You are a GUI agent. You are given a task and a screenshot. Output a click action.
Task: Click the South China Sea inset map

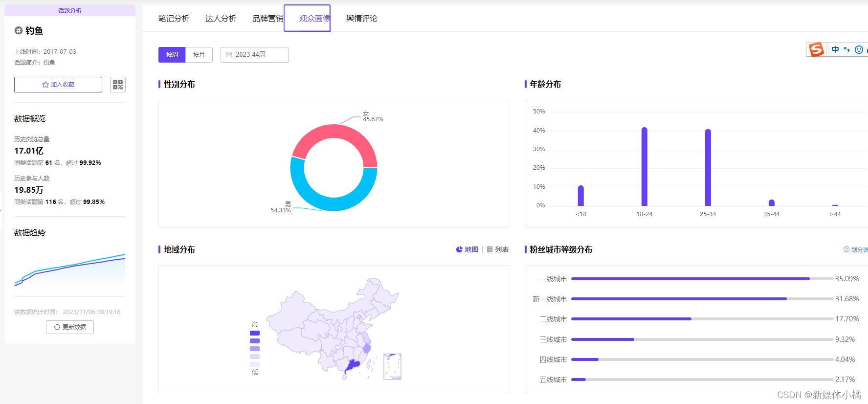(x=392, y=367)
